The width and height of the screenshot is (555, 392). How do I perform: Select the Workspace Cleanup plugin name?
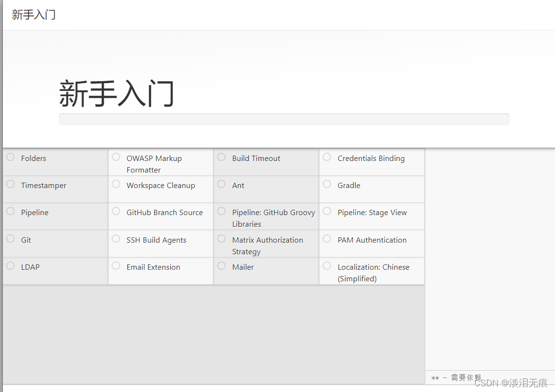(161, 186)
